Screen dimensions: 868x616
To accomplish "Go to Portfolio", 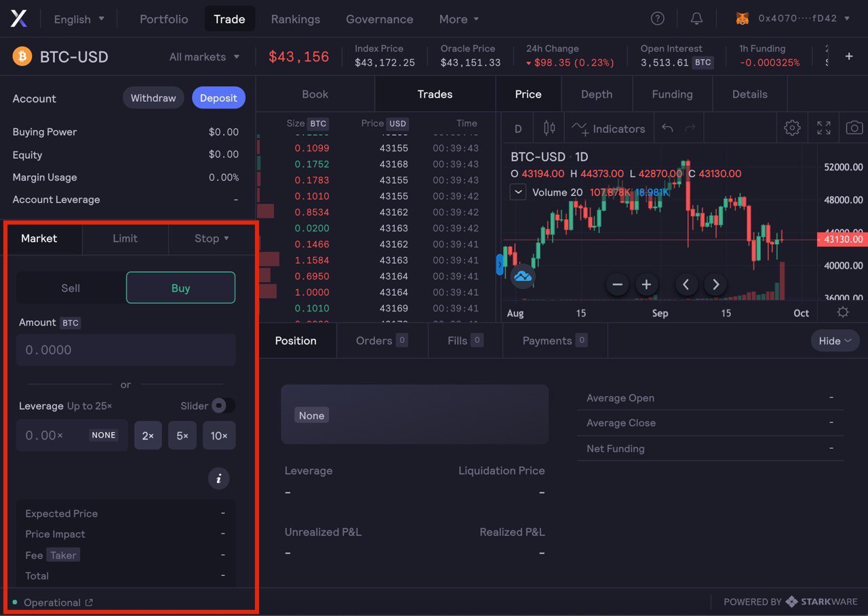I will pos(163,19).
